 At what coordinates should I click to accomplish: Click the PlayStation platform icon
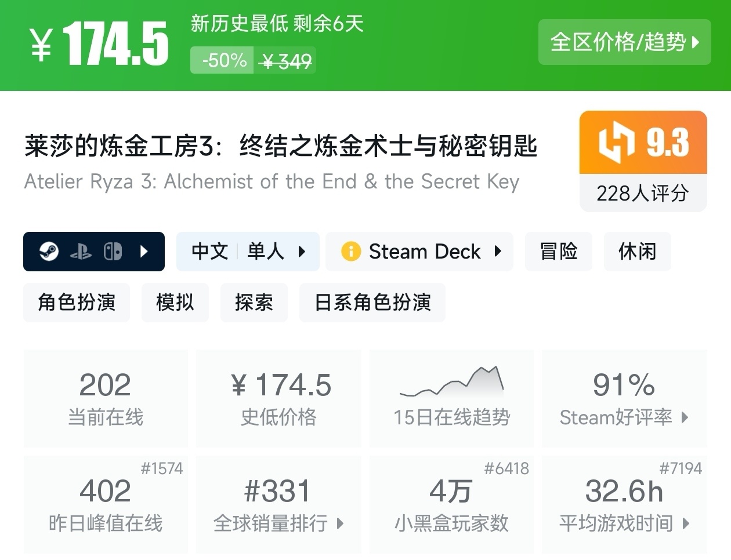pos(81,252)
